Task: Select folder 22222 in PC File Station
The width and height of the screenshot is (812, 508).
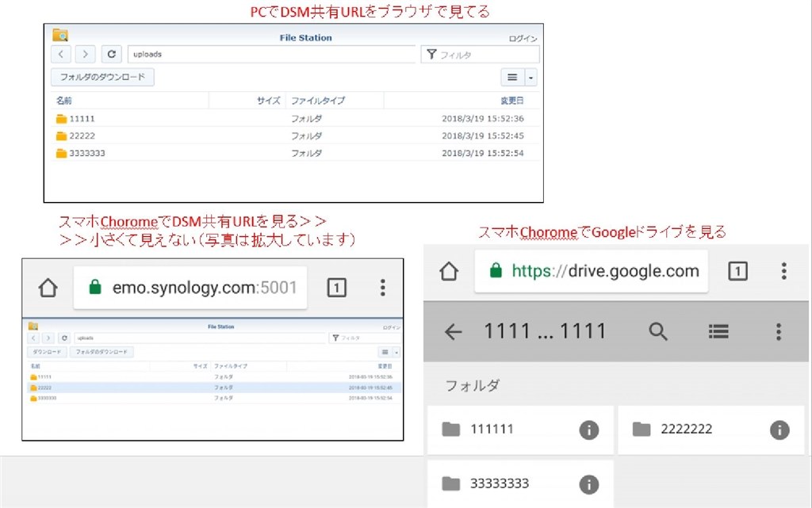Action: click(295, 136)
